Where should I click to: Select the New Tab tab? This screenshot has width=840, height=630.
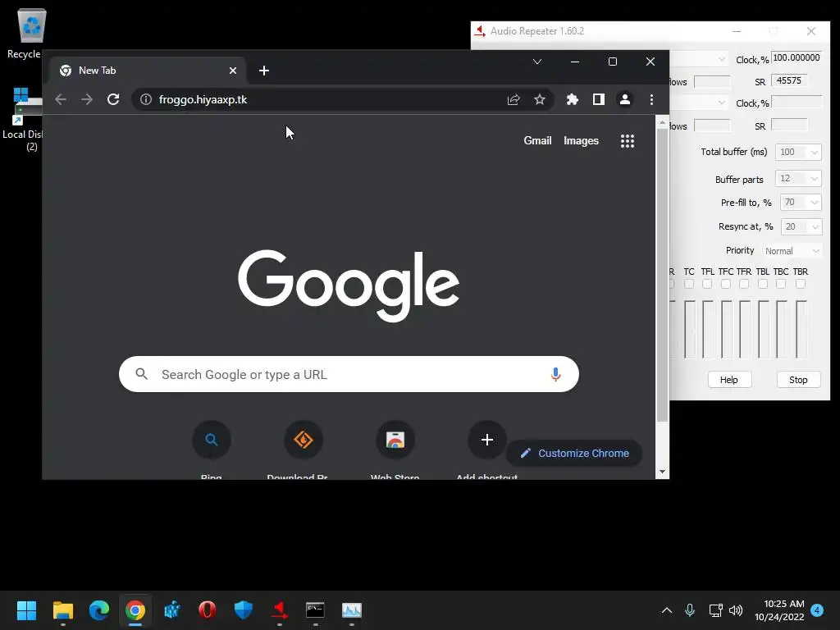(148, 71)
